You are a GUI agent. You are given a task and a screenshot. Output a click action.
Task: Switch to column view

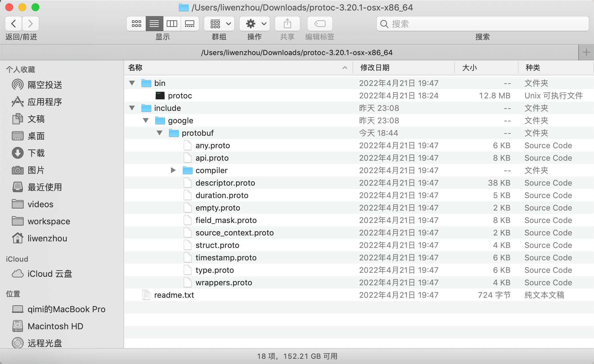pos(172,24)
